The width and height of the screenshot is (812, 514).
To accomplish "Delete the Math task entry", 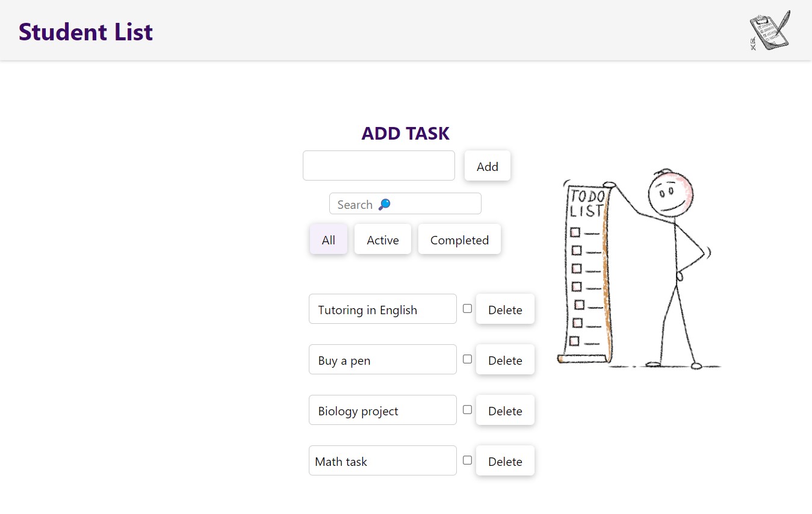I will 505,461.
